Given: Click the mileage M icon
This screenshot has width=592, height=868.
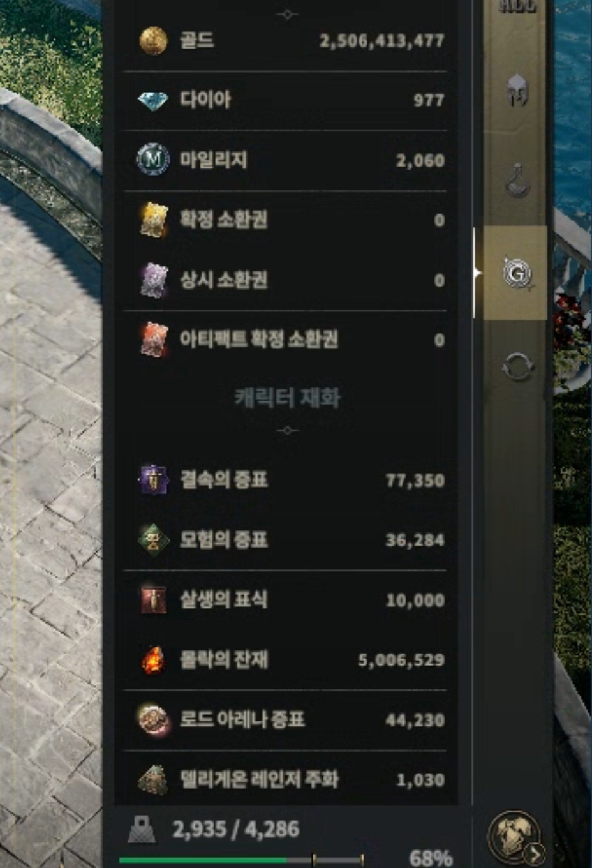Looking at the screenshot, I should pos(153,160).
